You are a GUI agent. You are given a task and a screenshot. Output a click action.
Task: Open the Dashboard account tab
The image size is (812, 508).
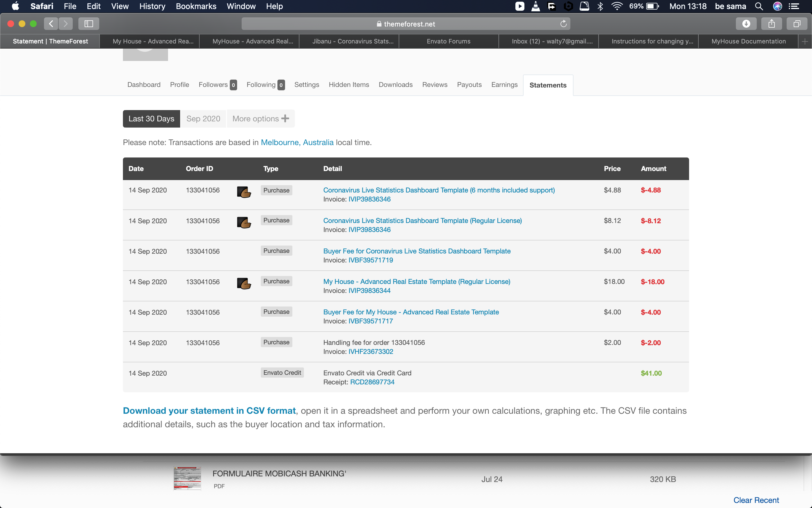[x=144, y=85]
